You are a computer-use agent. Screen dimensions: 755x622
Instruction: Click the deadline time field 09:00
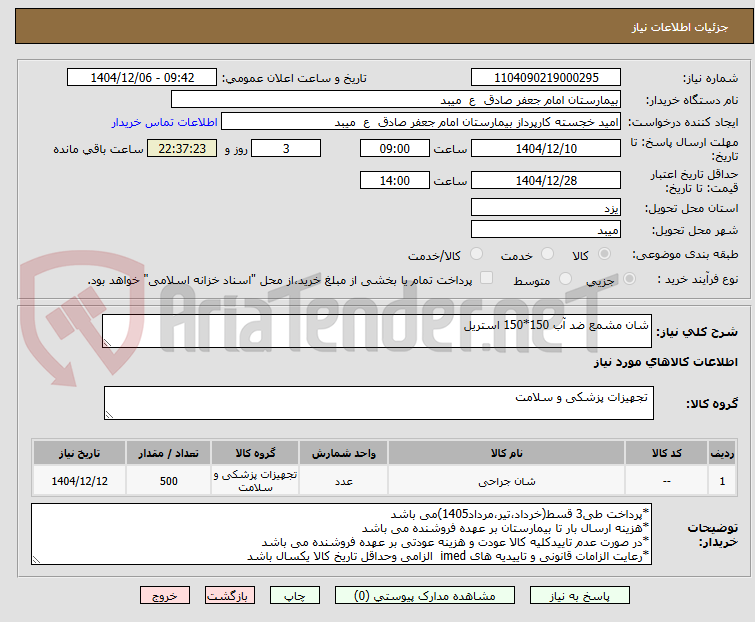coord(395,148)
